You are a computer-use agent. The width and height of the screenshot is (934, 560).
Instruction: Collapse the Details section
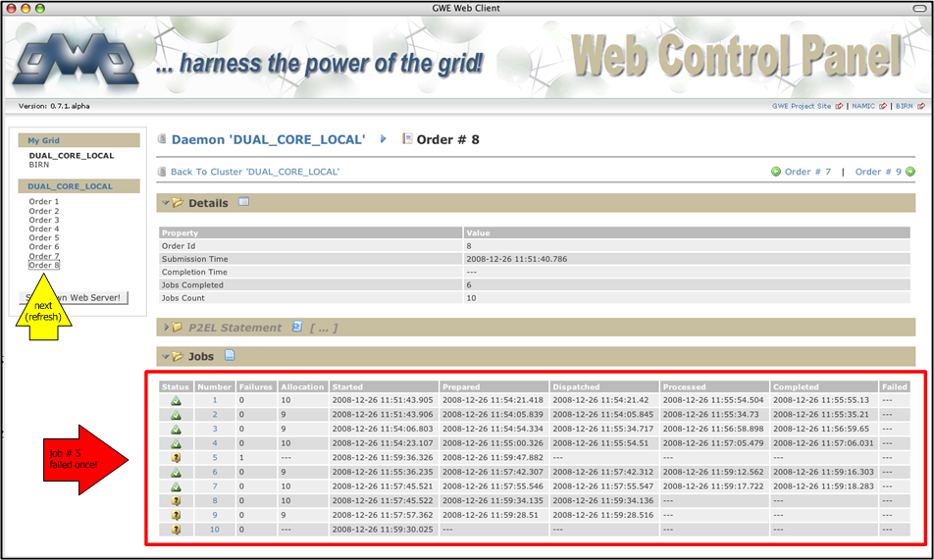coord(166,203)
